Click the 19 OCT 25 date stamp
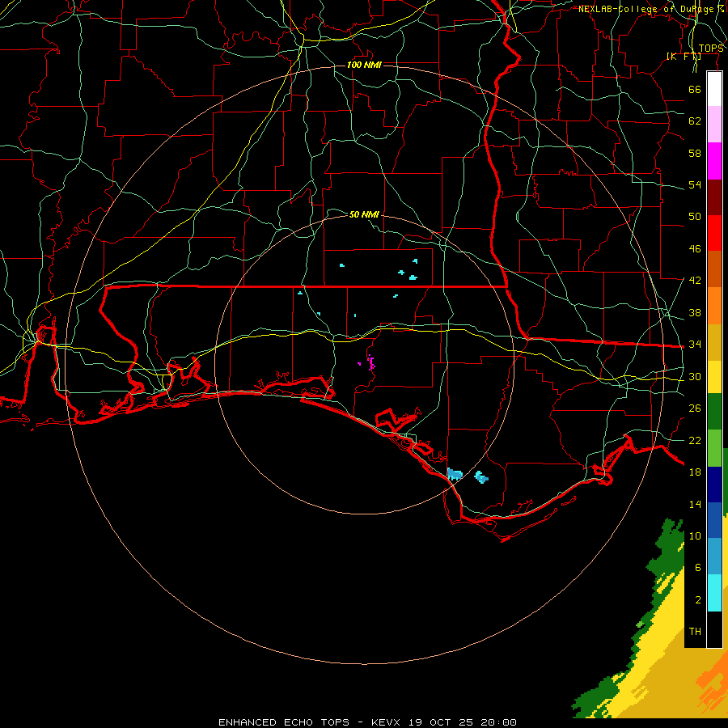The image size is (728, 728). (x=441, y=722)
